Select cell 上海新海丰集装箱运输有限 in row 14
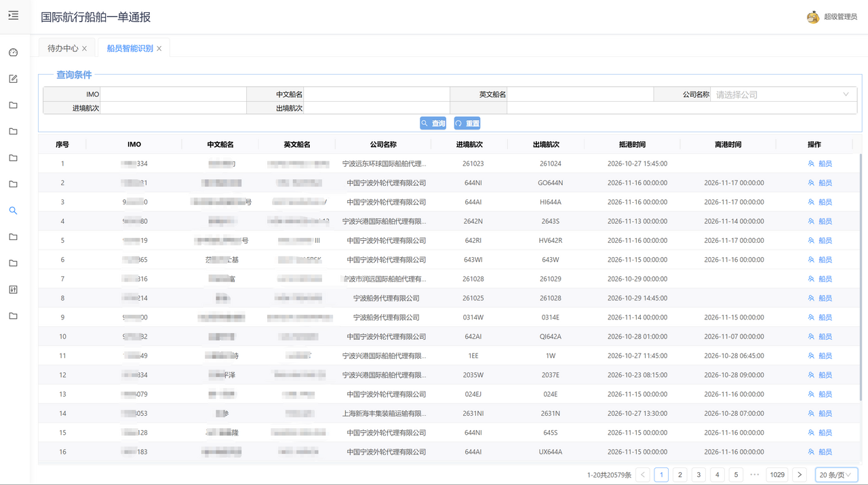Screen dimensions: 868x485 [x=384, y=414]
